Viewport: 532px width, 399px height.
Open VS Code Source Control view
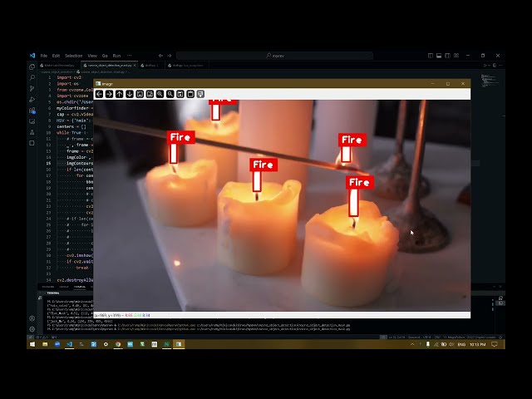point(32,89)
